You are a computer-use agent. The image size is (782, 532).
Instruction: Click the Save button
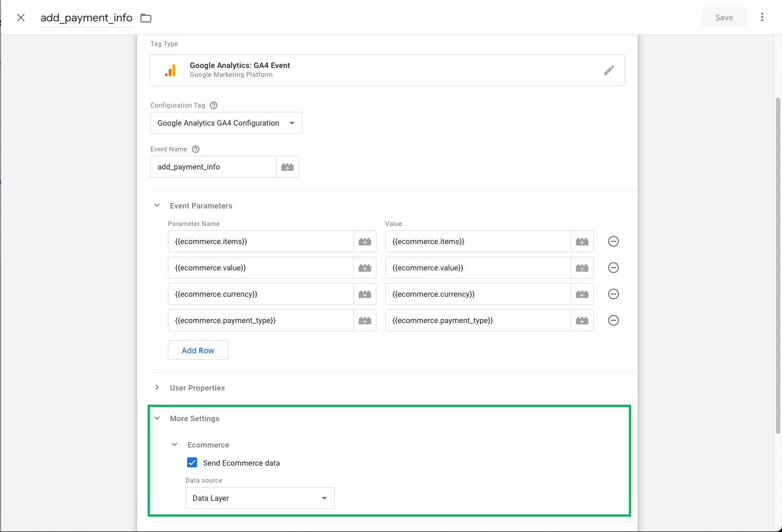coord(724,18)
